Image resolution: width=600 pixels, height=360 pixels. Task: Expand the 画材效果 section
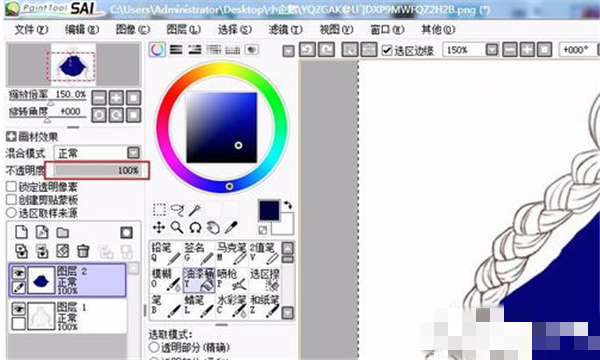click(x=11, y=137)
